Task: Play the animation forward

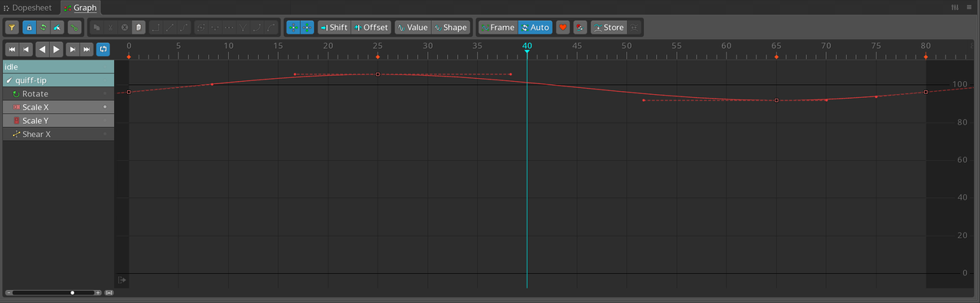Action: (x=57, y=49)
